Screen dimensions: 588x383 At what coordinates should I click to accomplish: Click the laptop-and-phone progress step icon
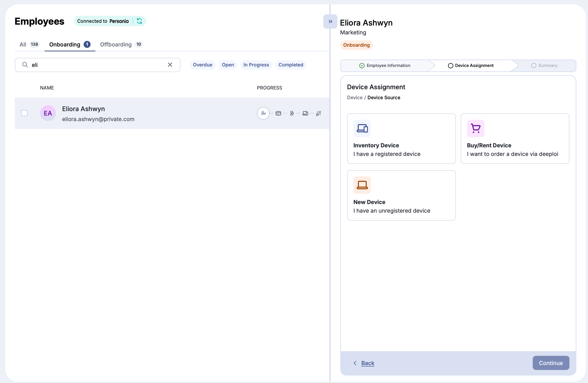click(305, 113)
